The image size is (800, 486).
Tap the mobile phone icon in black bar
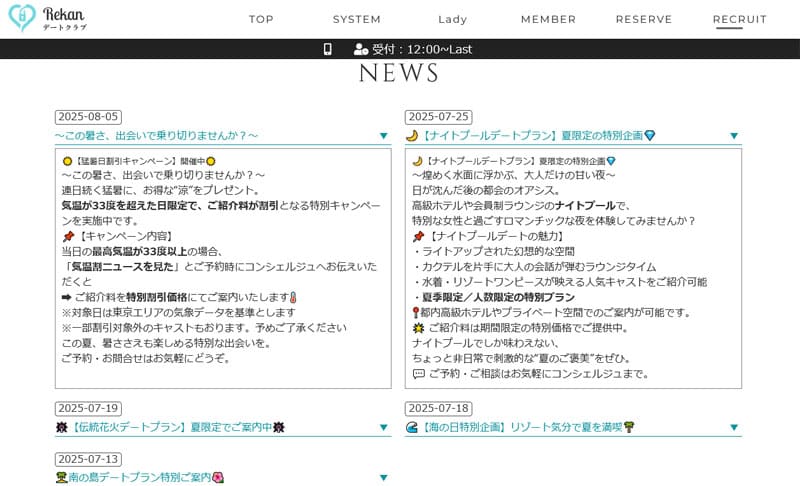[327, 49]
